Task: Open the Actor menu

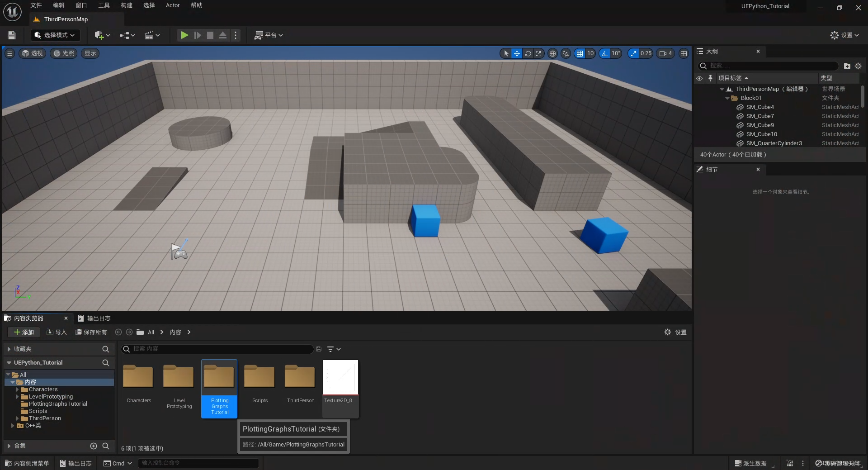Action: (x=173, y=5)
